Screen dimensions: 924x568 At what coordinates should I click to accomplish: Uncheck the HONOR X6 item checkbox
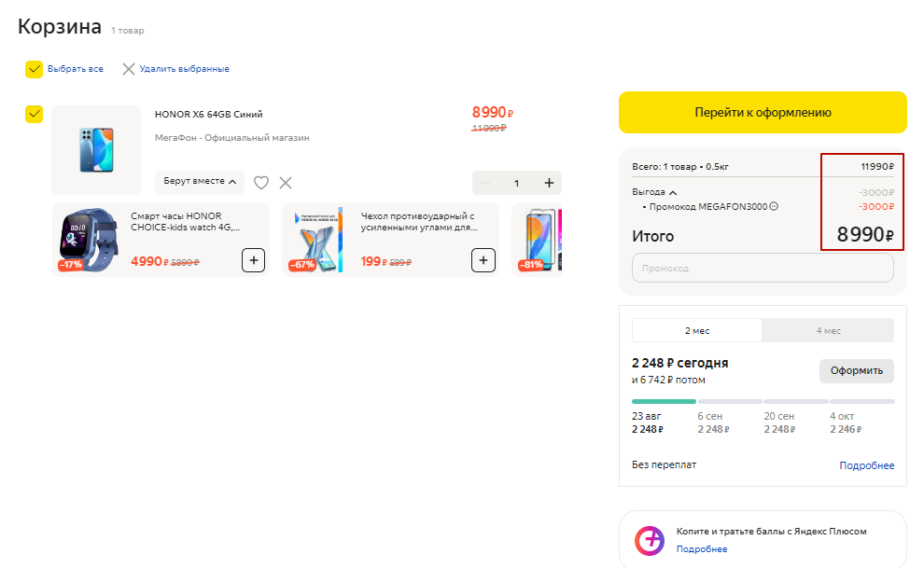tap(35, 114)
